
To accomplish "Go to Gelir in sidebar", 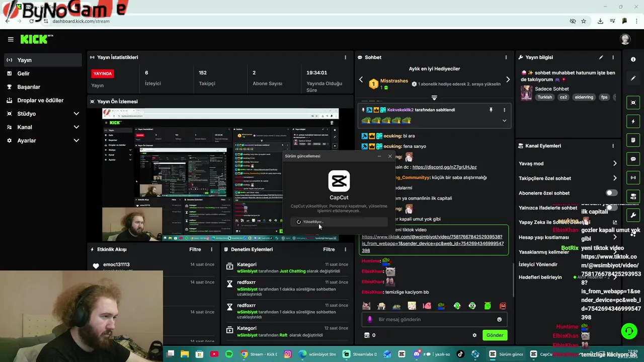I will click(43, 73).
